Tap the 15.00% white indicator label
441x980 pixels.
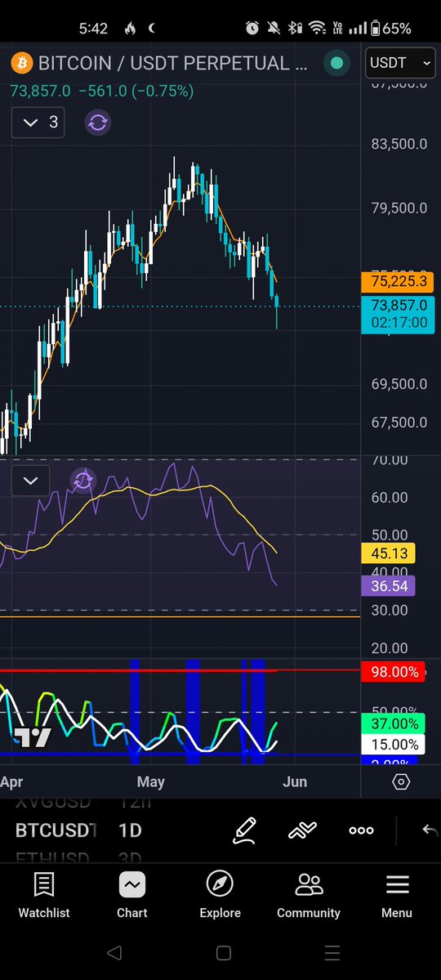[393, 745]
